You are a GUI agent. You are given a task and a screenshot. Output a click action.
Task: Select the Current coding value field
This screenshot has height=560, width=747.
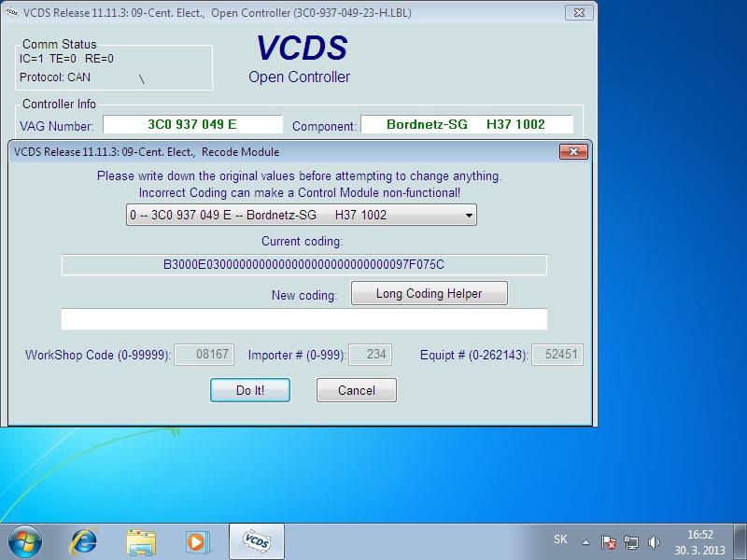[x=304, y=265]
